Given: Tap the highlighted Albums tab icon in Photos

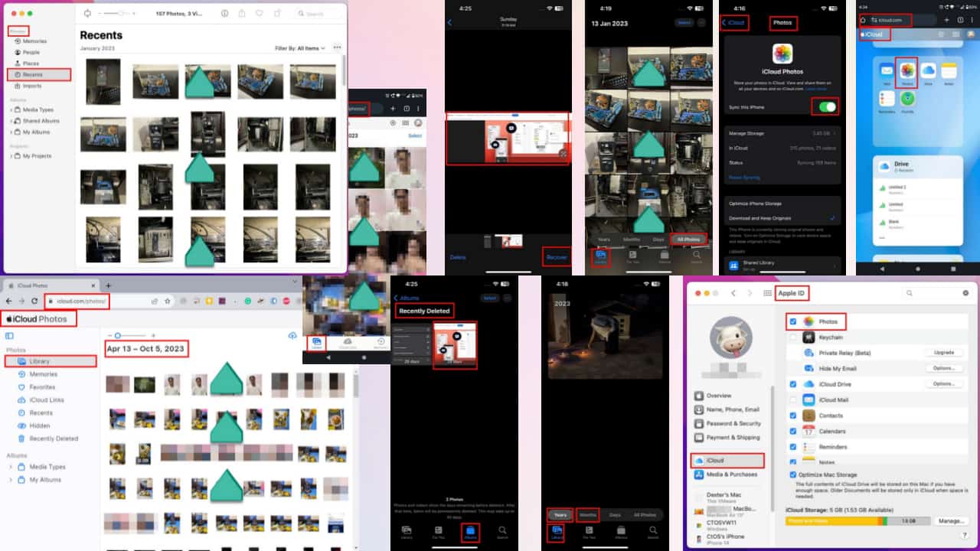Looking at the screenshot, I should pos(472,532).
